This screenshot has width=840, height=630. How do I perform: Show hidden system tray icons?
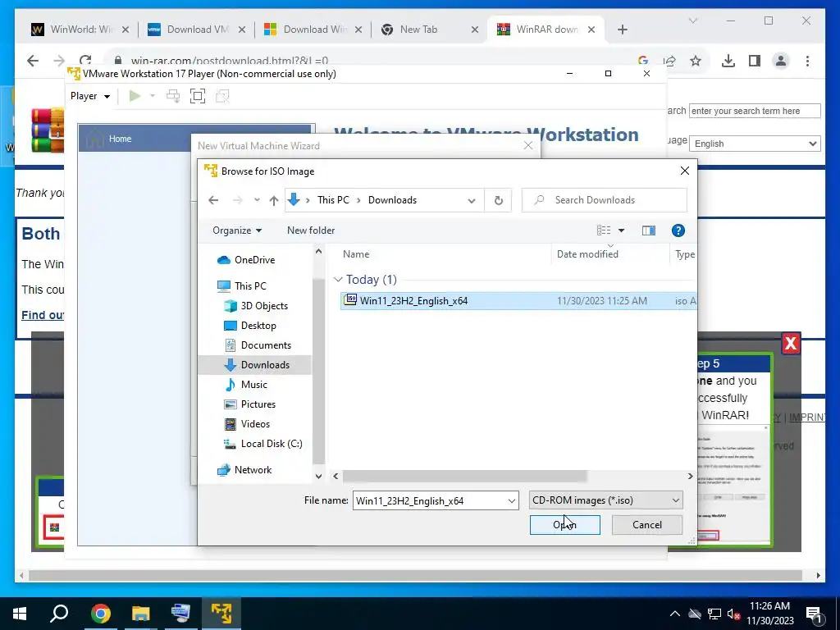point(675,614)
